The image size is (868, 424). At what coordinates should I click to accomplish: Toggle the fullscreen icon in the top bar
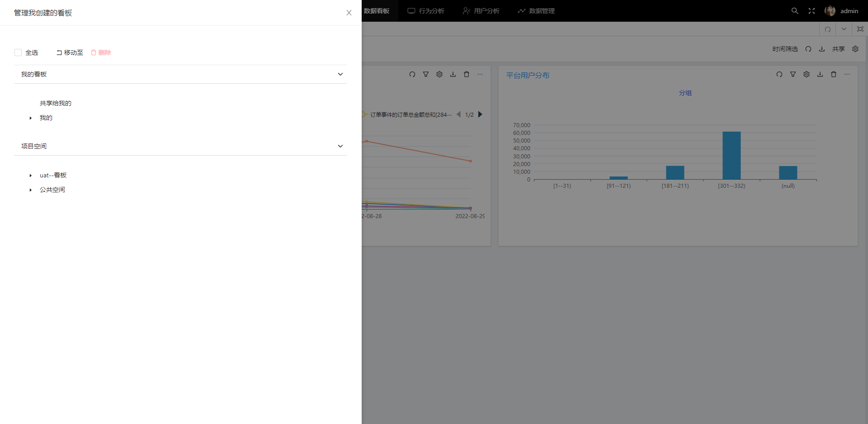[812, 11]
